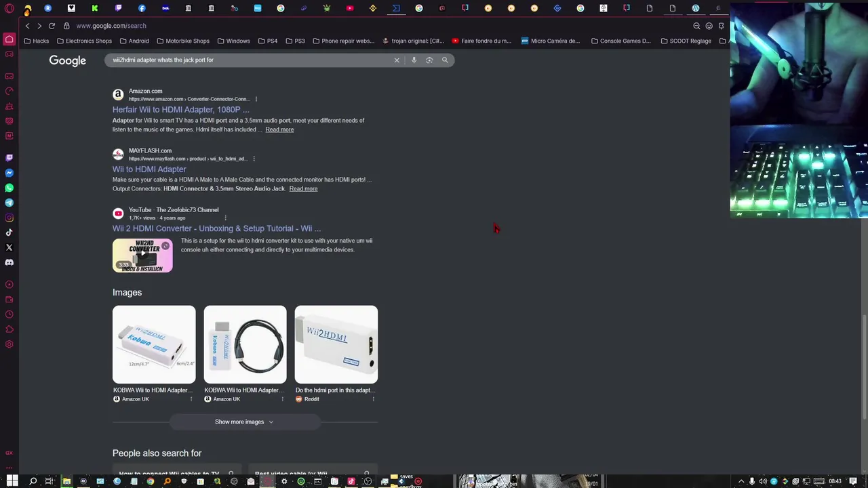Image resolution: width=868 pixels, height=488 pixels.
Task: Open the Motorbike Shops bookmarks folder
Action: [x=183, y=41]
